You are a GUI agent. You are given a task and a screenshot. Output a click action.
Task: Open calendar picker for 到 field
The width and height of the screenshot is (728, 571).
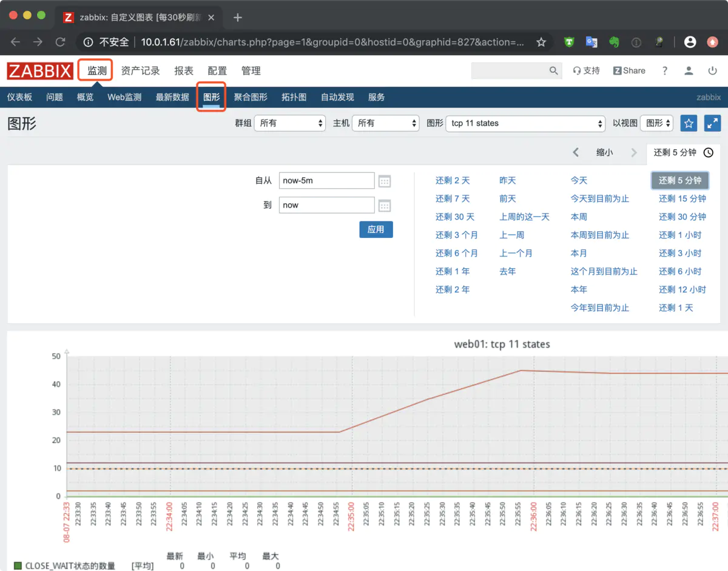point(385,206)
